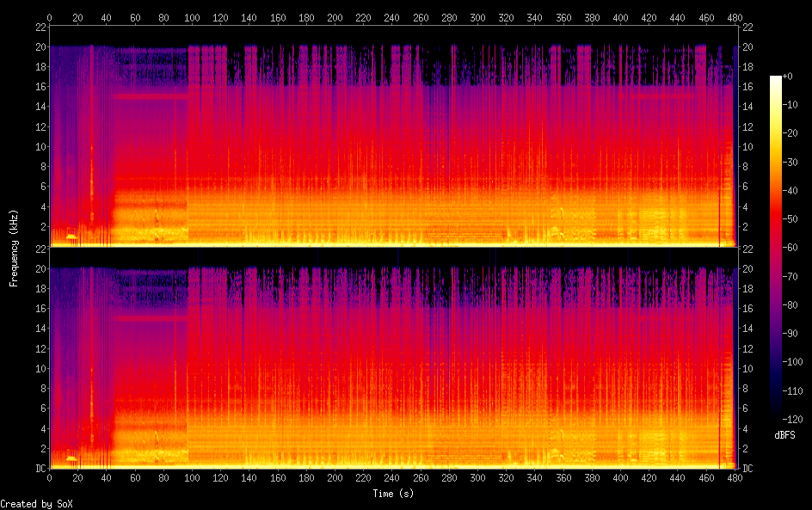Image resolution: width=812 pixels, height=510 pixels.
Task: Click the 'DC' label at the lower channel's left
Action: pos(40,469)
